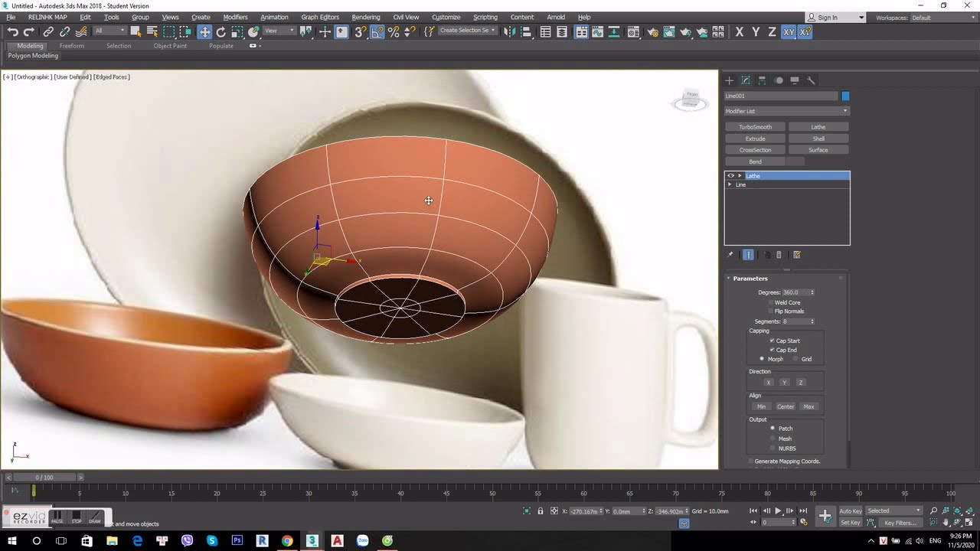Select the Grid capping radio button
This screenshot has width=980, height=551.
796,359
